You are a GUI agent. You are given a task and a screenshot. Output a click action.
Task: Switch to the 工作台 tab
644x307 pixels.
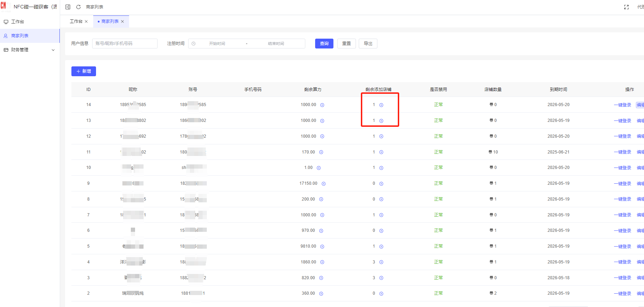point(76,21)
